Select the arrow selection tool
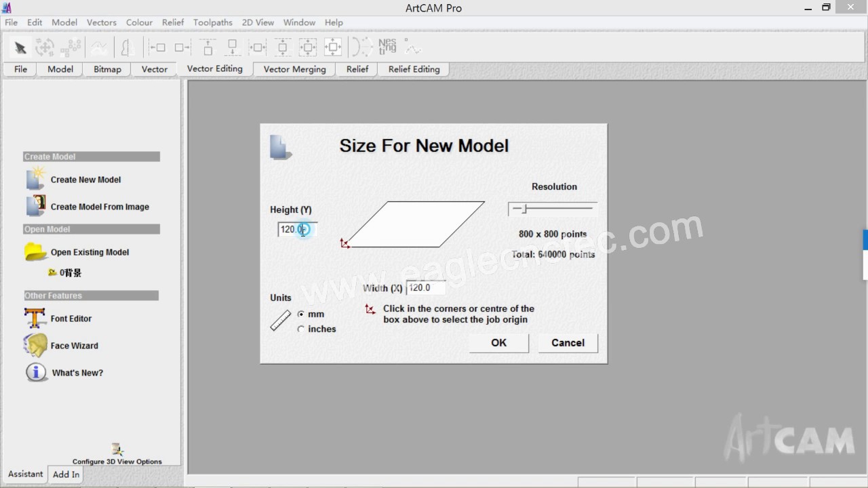868x488 pixels. pyautogui.click(x=20, y=47)
